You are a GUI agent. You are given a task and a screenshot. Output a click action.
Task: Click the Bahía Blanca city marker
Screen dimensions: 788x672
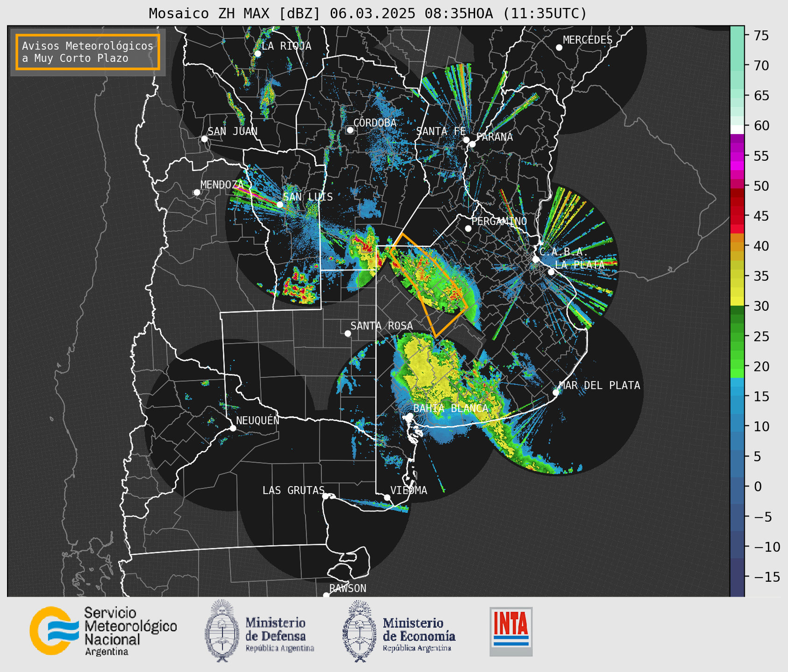tap(410, 416)
